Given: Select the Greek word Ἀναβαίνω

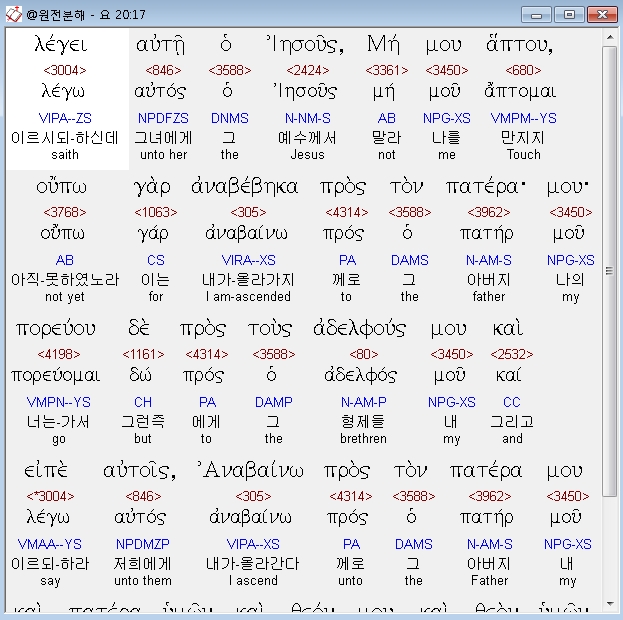Looking at the screenshot, I should click(251, 471).
